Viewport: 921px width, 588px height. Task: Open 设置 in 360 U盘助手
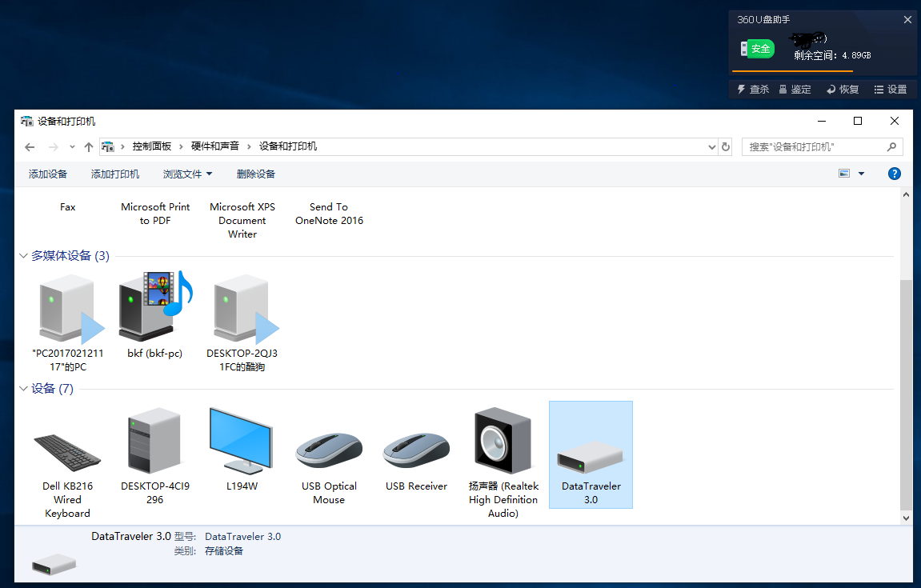coord(891,90)
